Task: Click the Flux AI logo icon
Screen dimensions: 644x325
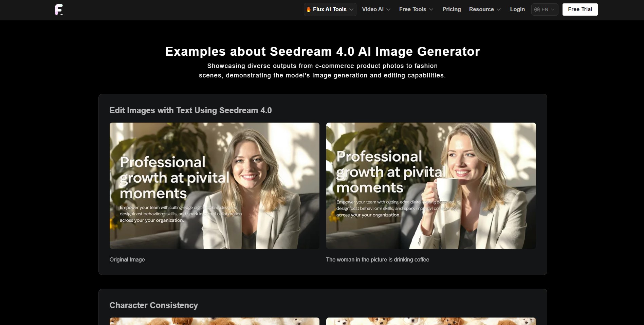Action: 59,10
